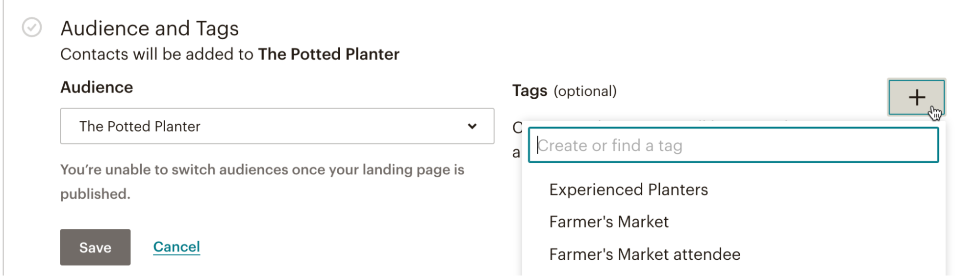
Task: Click the word published in the note
Action: pos(94,194)
